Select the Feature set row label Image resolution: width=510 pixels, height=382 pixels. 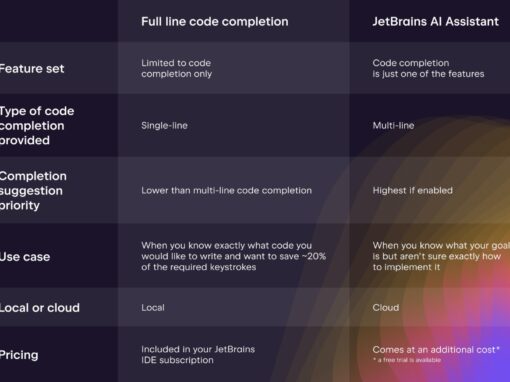pyautogui.click(x=32, y=69)
